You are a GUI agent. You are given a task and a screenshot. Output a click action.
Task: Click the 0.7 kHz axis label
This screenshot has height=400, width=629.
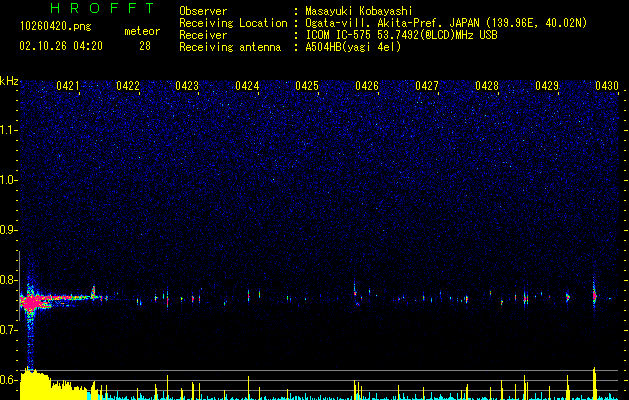pyautogui.click(x=9, y=330)
